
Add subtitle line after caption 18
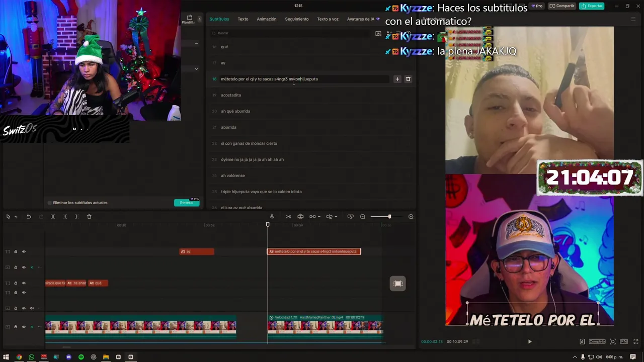tap(397, 79)
